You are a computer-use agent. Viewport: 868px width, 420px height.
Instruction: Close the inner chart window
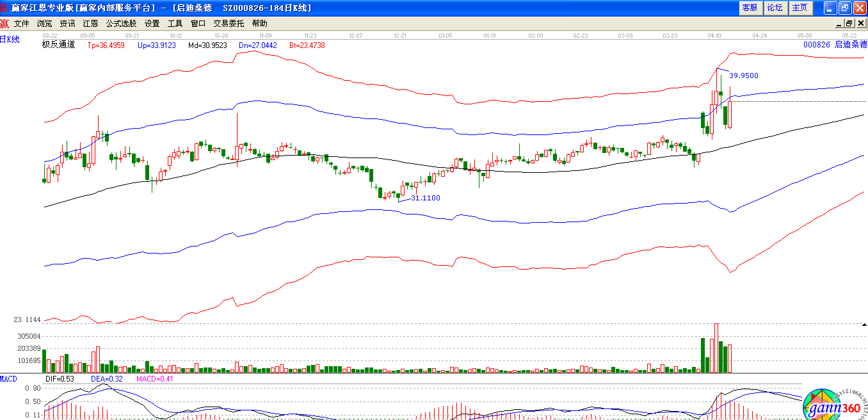(x=861, y=23)
